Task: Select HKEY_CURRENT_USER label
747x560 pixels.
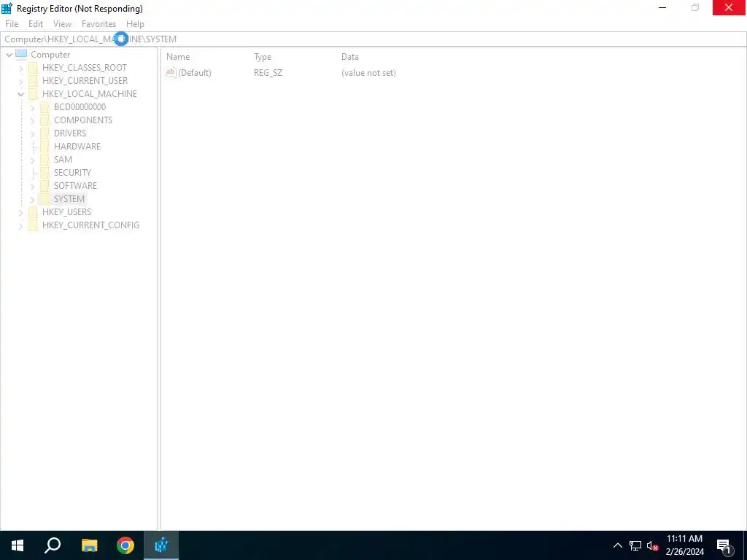Action: click(85, 80)
